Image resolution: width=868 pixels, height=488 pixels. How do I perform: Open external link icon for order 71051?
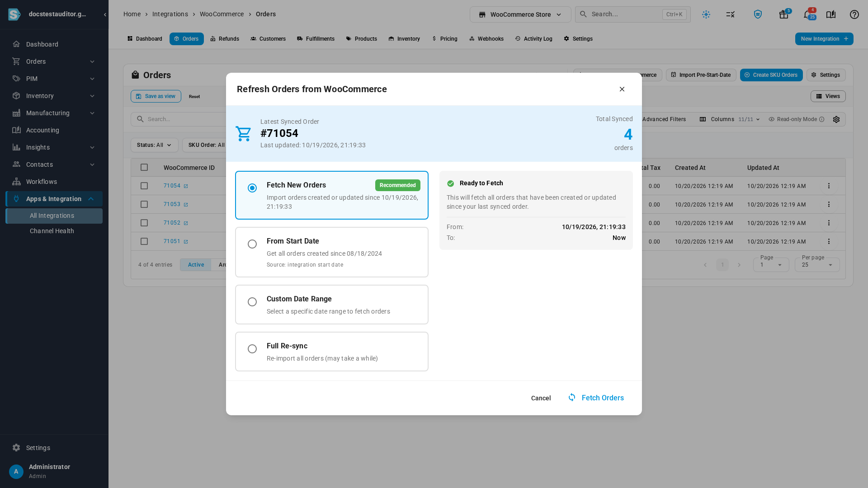[186, 242]
